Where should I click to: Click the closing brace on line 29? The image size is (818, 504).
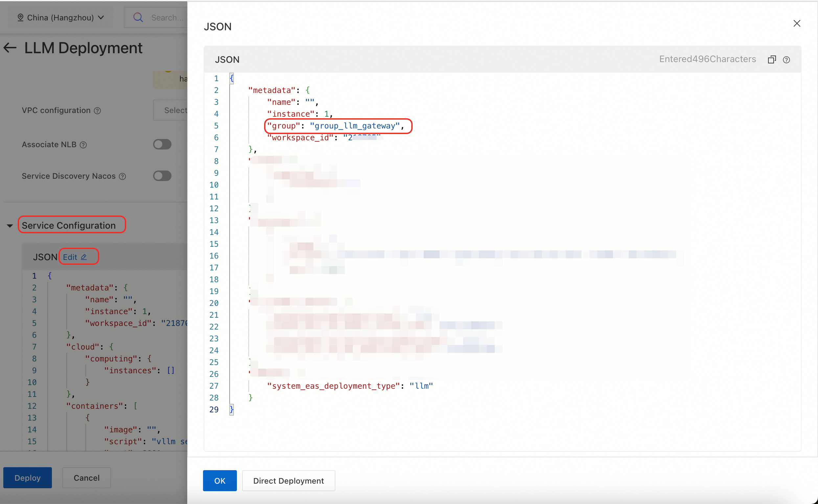point(232,409)
